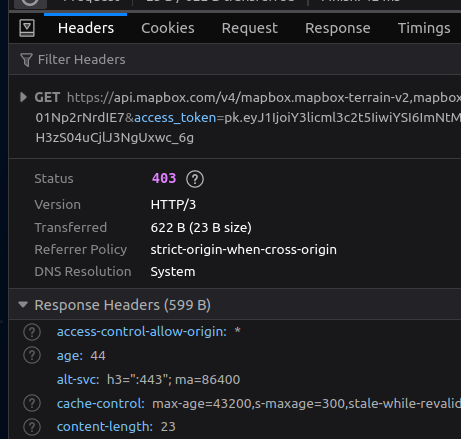Switch to the Headers tab
This screenshot has height=439, width=461.
[86, 28]
